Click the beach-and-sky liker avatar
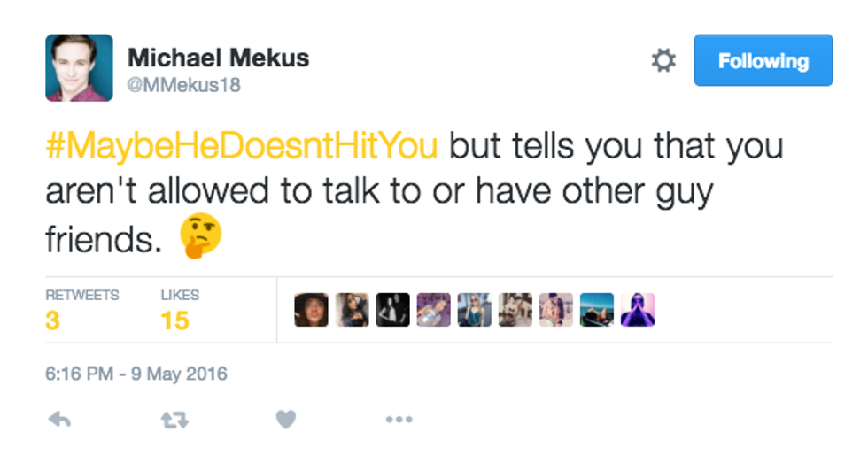 (597, 310)
